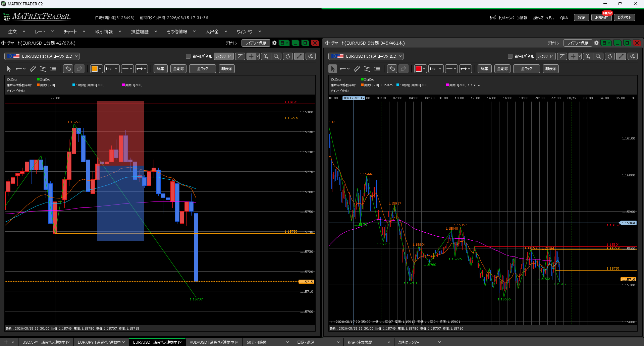The image size is (644, 346).
Task: Open chart lines settings icon in 5分足 chart
Action: 562,56
